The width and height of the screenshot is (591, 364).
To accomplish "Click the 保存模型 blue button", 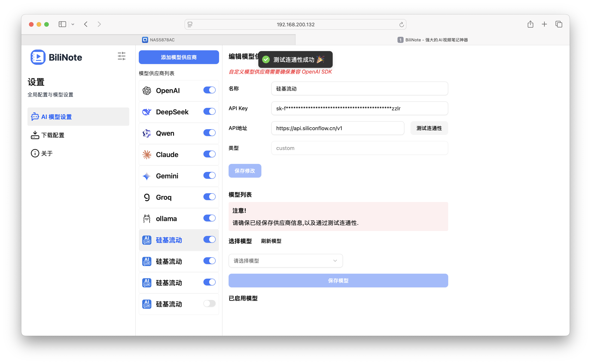I will [x=338, y=280].
